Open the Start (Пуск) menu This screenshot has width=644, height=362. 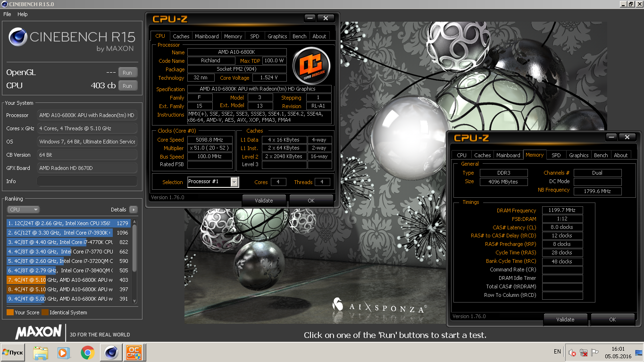point(13,352)
